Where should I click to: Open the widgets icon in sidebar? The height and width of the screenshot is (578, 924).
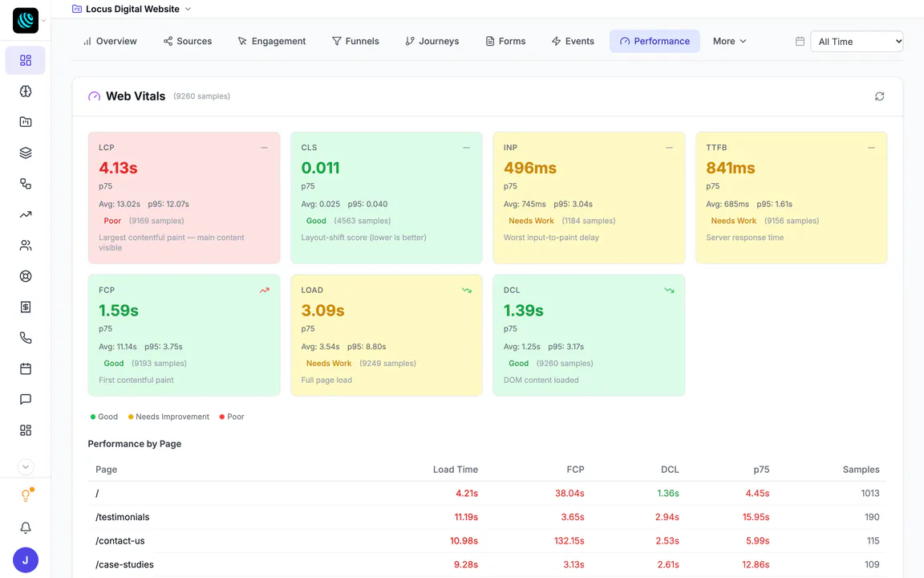point(26,430)
